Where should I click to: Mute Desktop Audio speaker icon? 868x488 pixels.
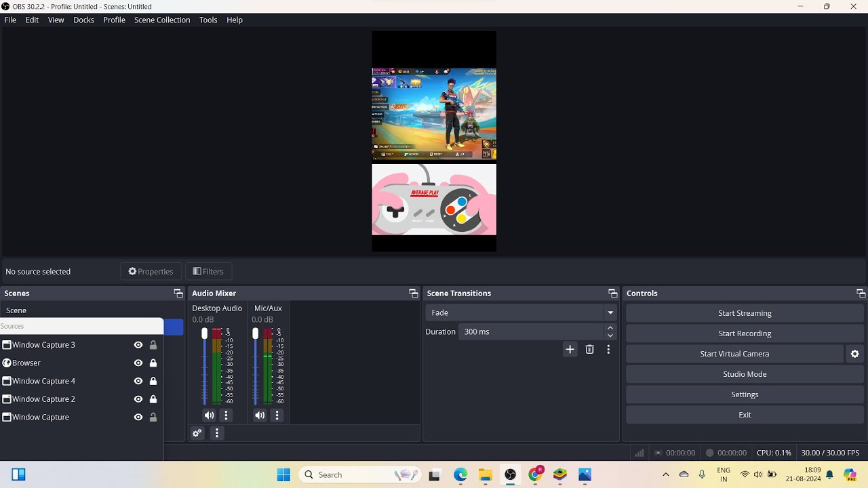[x=210, y=415]
